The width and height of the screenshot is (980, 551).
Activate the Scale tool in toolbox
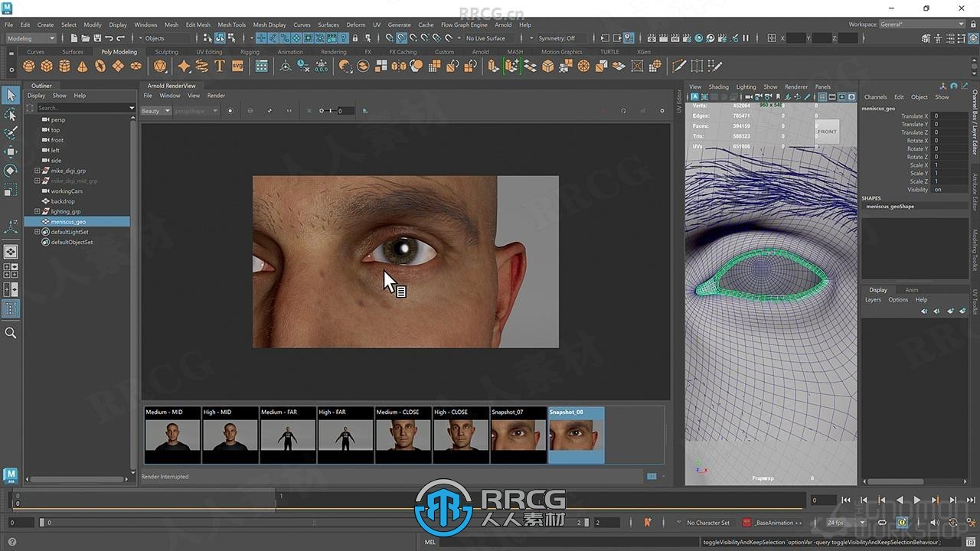(x=11, y=189)
